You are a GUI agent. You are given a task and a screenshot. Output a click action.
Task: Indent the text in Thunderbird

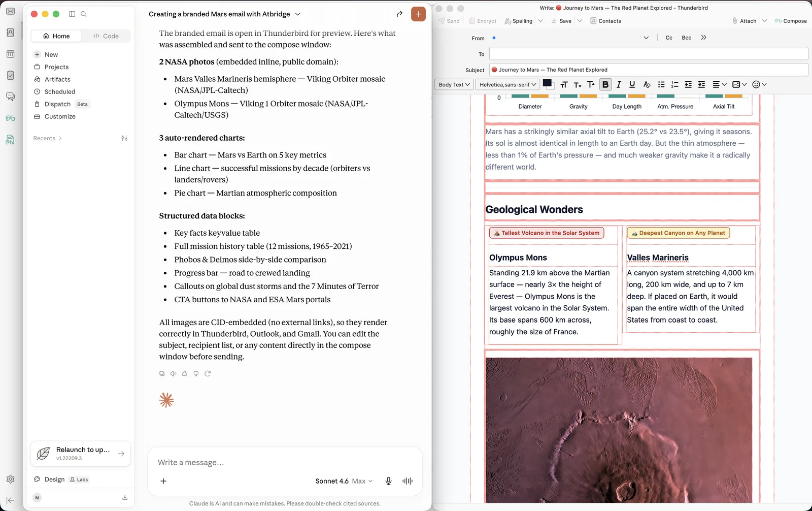coord(701,85)
